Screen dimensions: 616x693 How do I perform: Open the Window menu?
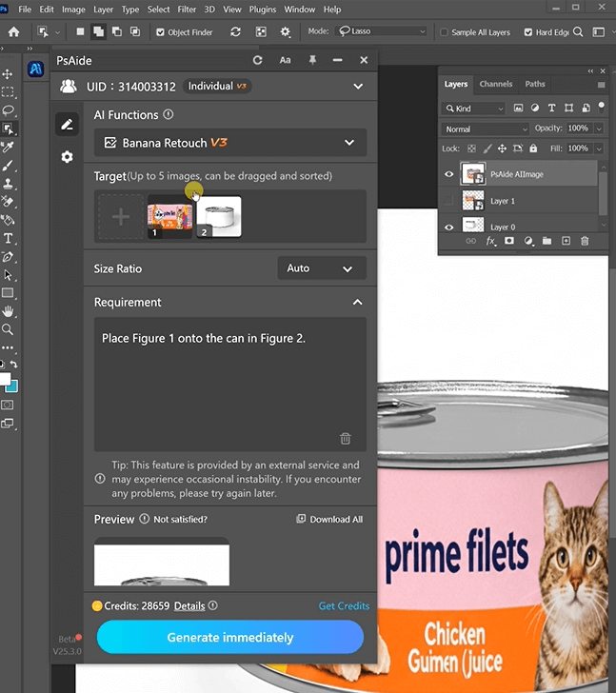coord(300,10)
